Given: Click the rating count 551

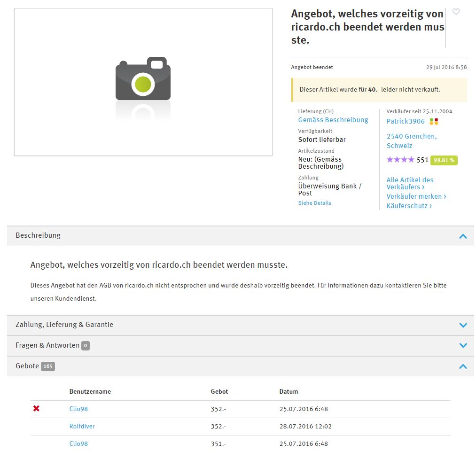Looking at the screenshot, I should [422, 160].
